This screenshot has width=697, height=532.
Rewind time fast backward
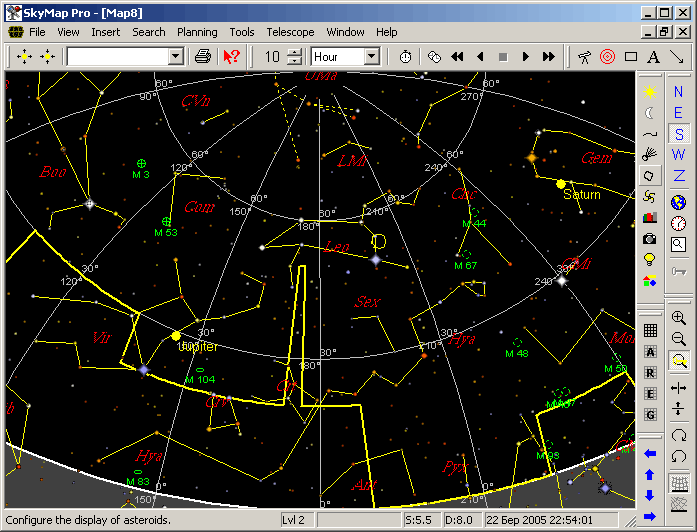[x=457, y=56]
